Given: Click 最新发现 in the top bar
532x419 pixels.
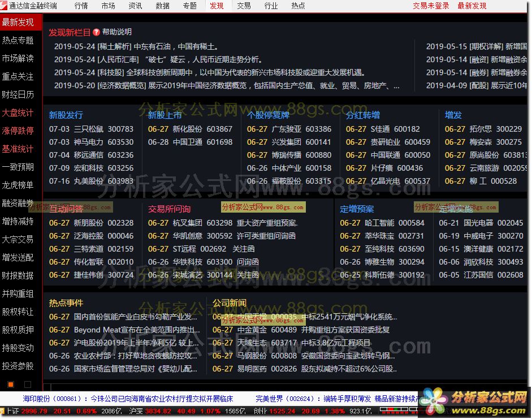Looking at the screenshot, I should coord(472,6).
